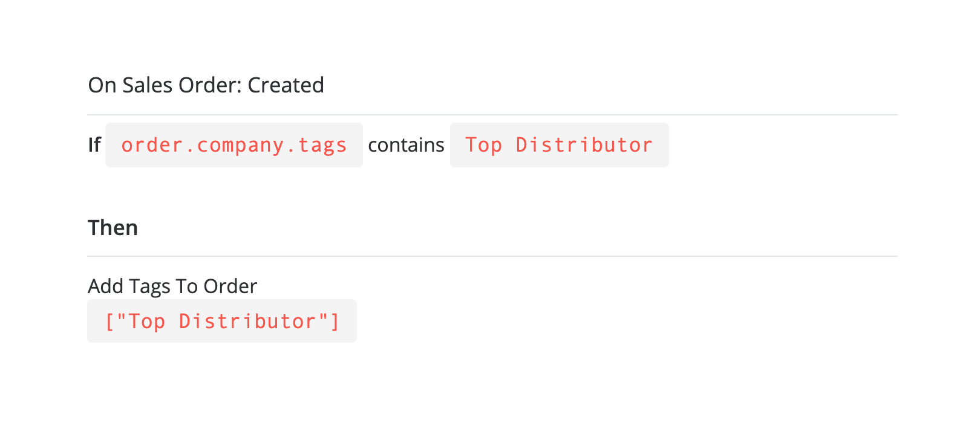
Task: Click the order.company.tags condition field
Action: tap(234, 145)
